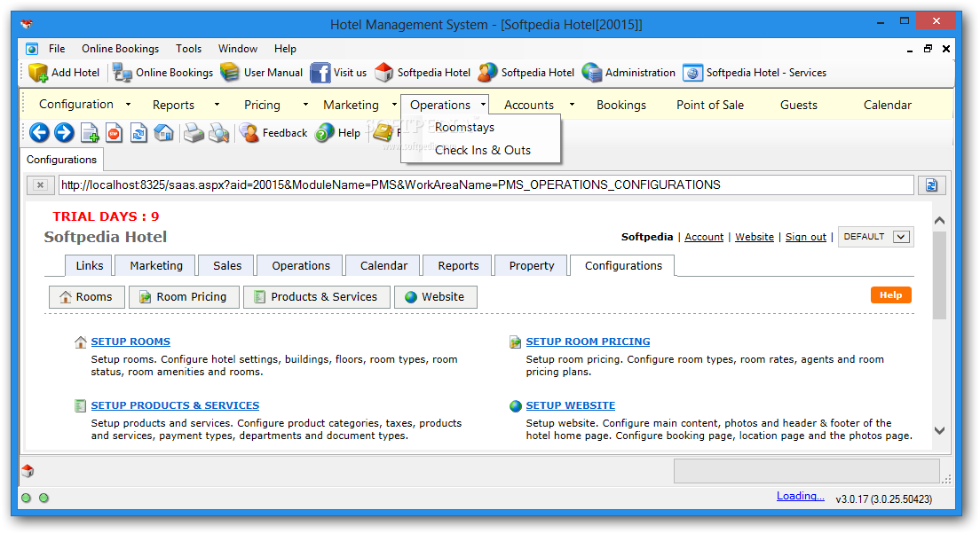
Task: Collapse the Operations dropdown arrow
Action: (x=483, y=105)
